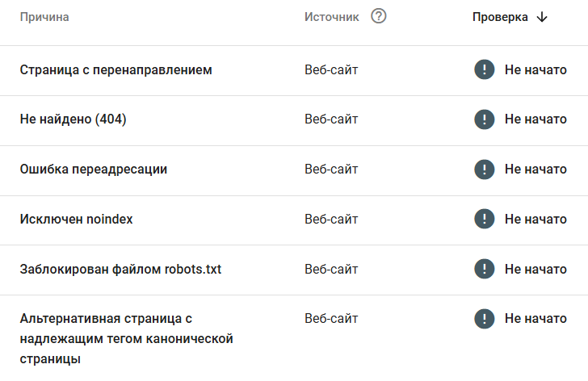Click the status icon for Альтернативная страница row
The image size is (588, 381).
pyautogui.click(x=485, y=319)
